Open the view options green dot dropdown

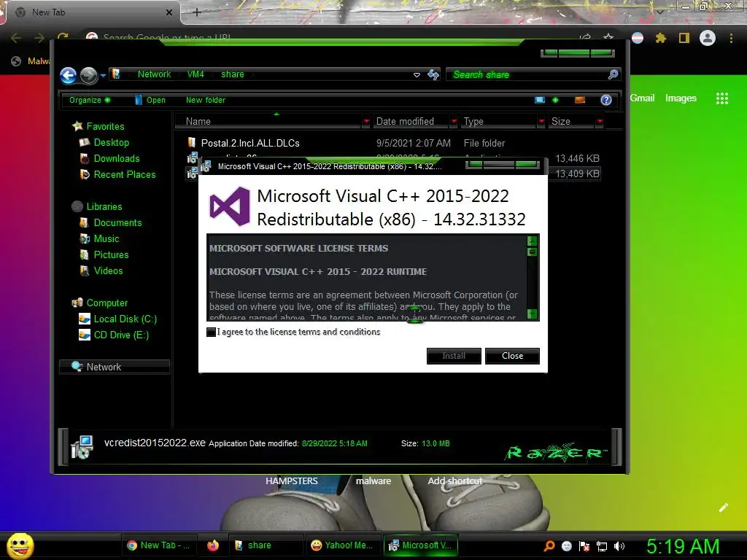point(555,100)
